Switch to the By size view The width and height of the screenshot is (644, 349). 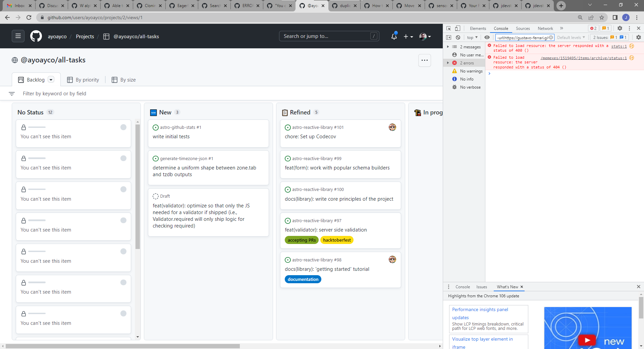tap(124, 80)
